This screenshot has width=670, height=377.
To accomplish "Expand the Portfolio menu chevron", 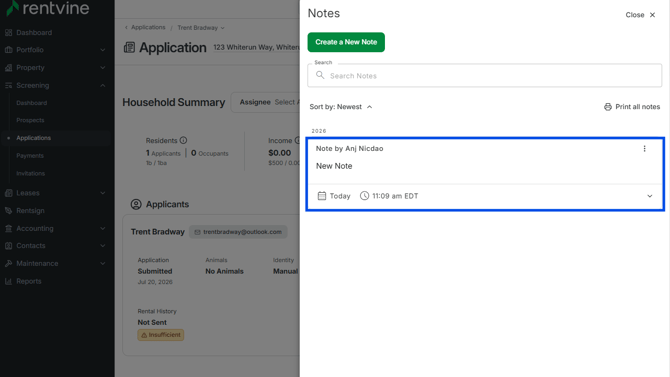I will pos(103,50).
